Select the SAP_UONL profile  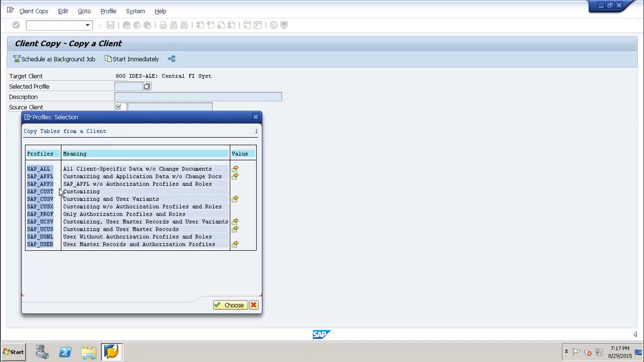[40, 237]
